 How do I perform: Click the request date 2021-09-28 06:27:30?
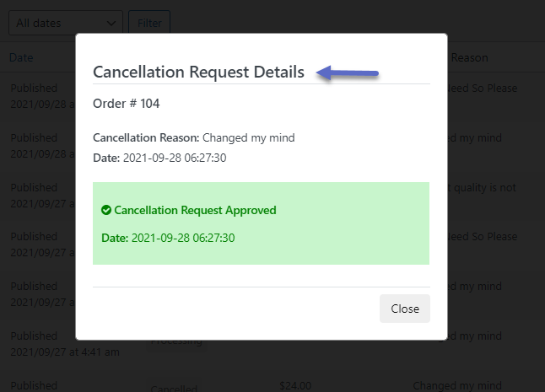coord(175,158)
